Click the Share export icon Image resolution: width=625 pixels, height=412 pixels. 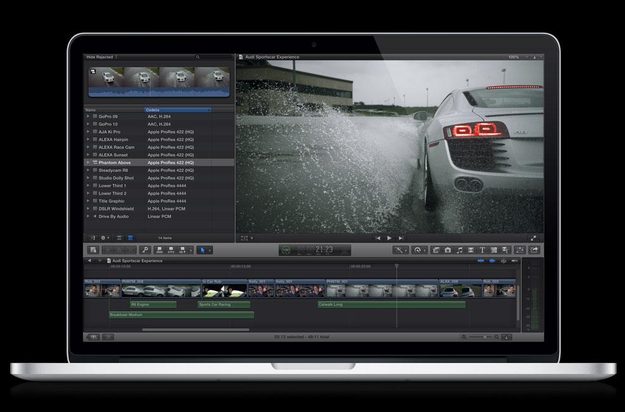tap(534, 250)
